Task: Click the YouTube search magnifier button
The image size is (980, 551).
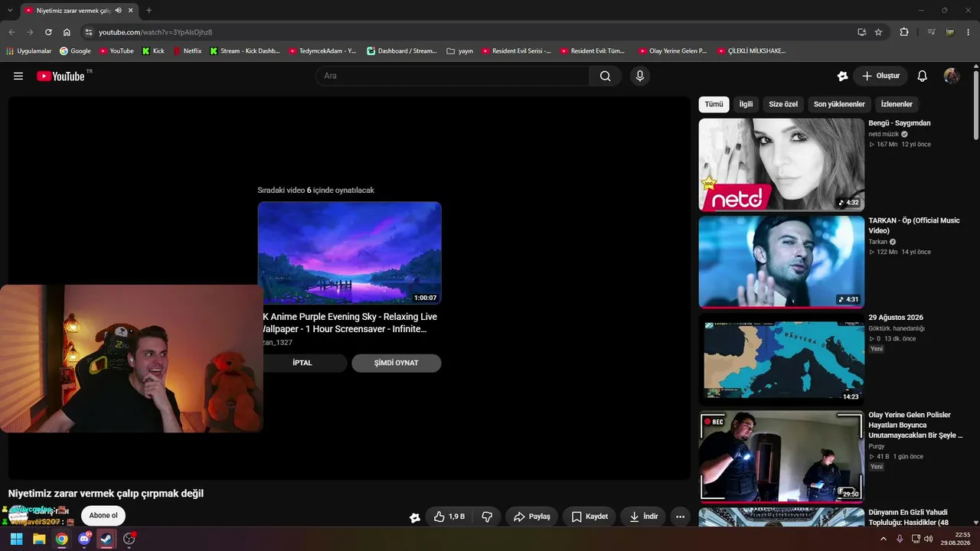Action: 606,76
